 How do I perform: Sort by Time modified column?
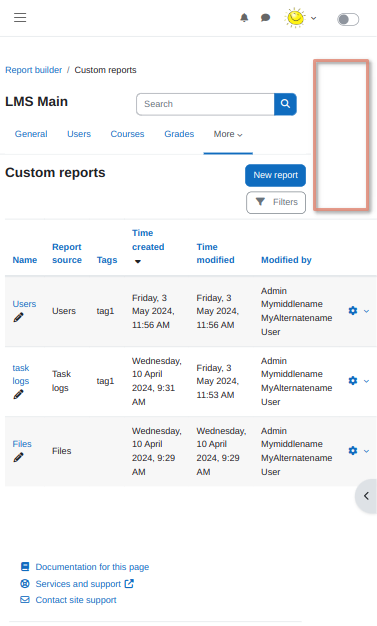pyautogui.click(x=216, y=254)
